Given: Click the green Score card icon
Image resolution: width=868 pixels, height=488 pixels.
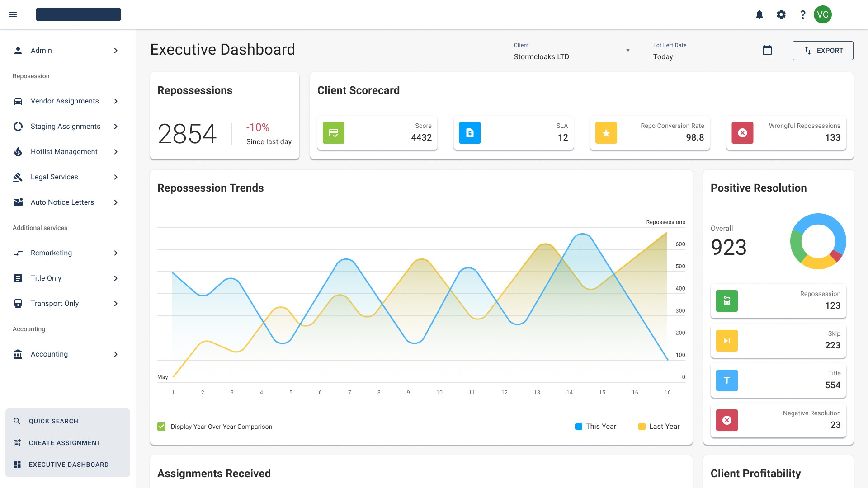Looking at the screenshot, I should point(334,133).
